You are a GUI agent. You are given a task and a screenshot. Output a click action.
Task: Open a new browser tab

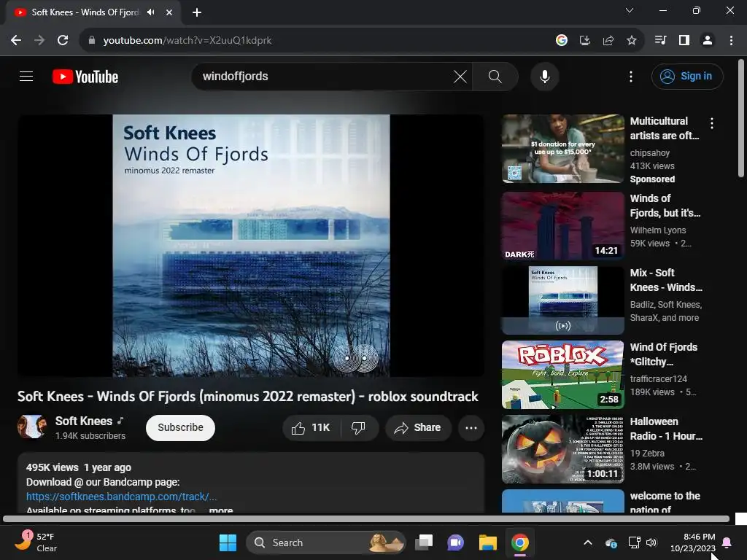click(x=197, y=12)
